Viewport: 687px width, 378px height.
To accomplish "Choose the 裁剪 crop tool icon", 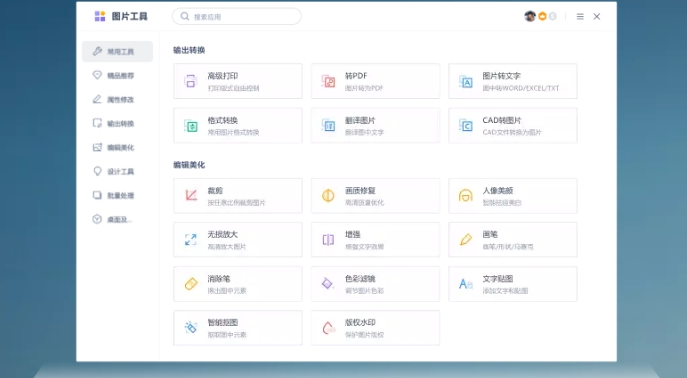I will [191, 195].
